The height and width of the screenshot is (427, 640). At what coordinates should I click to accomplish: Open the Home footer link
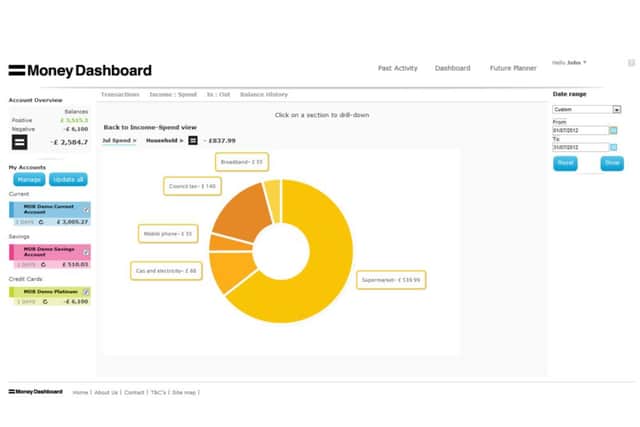point(80,392)
